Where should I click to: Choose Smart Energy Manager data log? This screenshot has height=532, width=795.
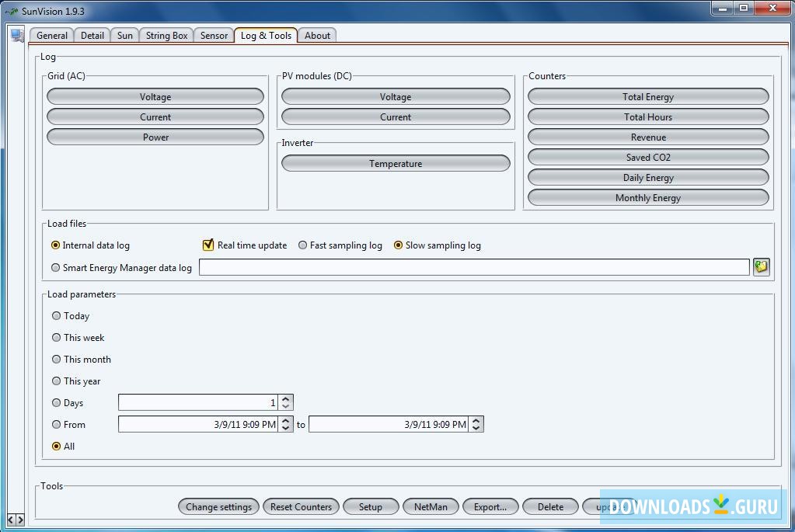(x=56, y=267)
